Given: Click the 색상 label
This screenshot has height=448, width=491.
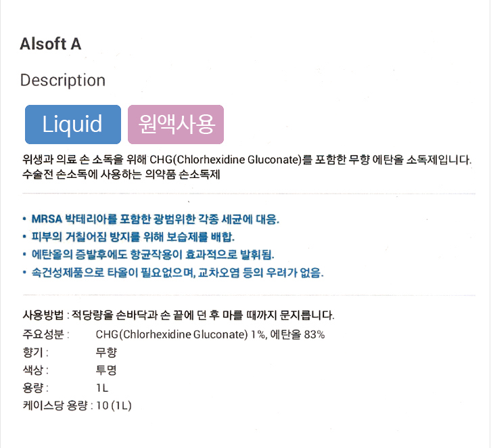Looking at the screenshot, I should coord(36,370).
